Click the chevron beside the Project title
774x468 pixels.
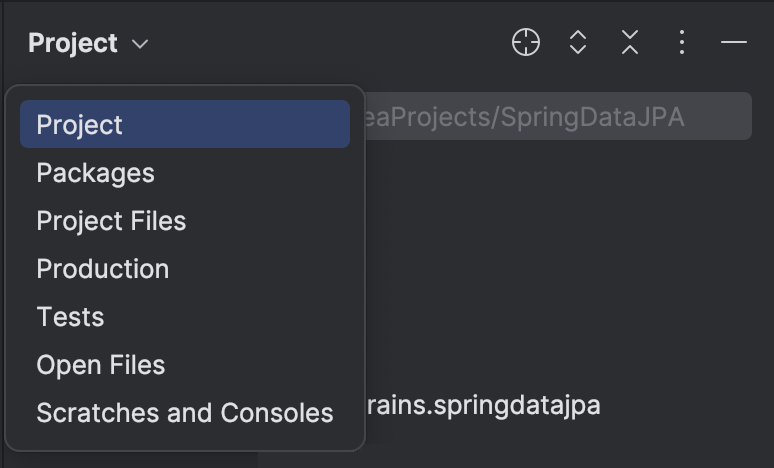140,44
